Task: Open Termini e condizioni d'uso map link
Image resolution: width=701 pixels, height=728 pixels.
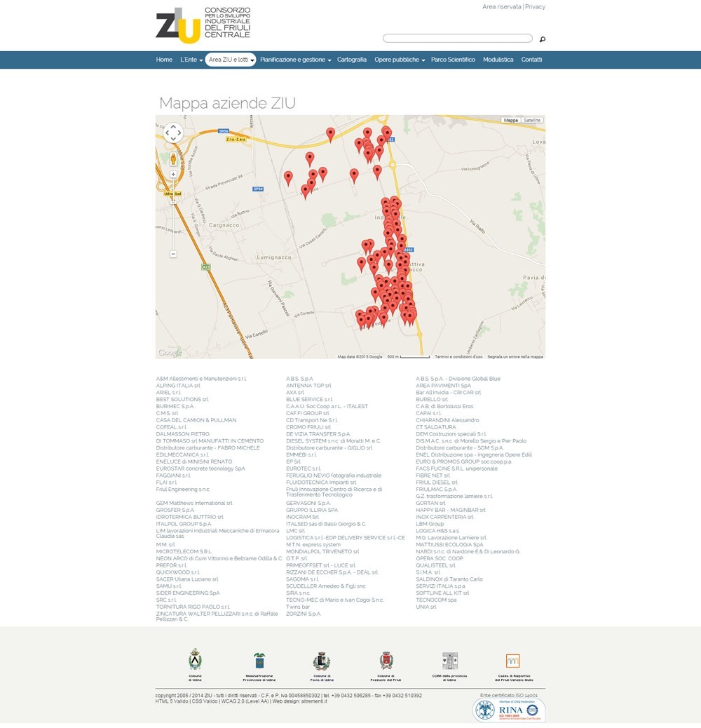Action: point(458,356)
